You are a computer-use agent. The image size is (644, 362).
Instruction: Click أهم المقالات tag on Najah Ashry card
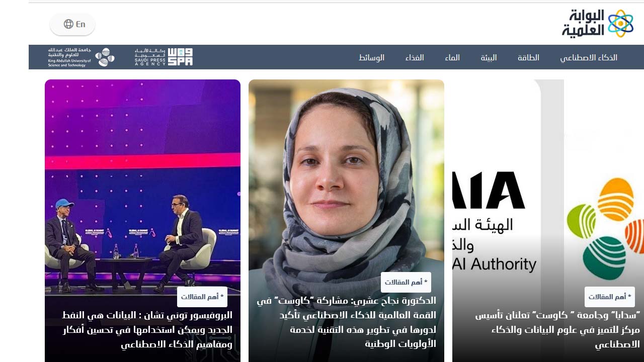(x=406, y=283)
